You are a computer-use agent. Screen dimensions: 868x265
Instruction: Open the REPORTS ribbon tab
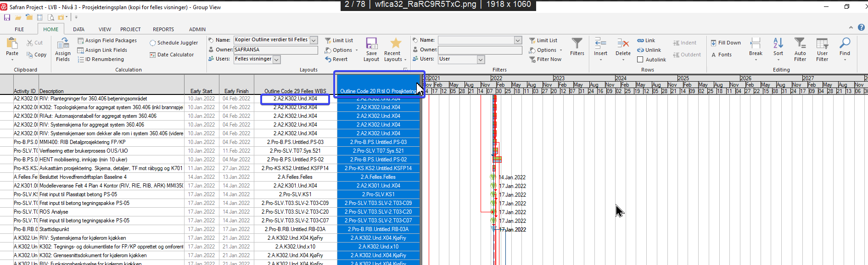pyautogui.click(x=163, y=29)
